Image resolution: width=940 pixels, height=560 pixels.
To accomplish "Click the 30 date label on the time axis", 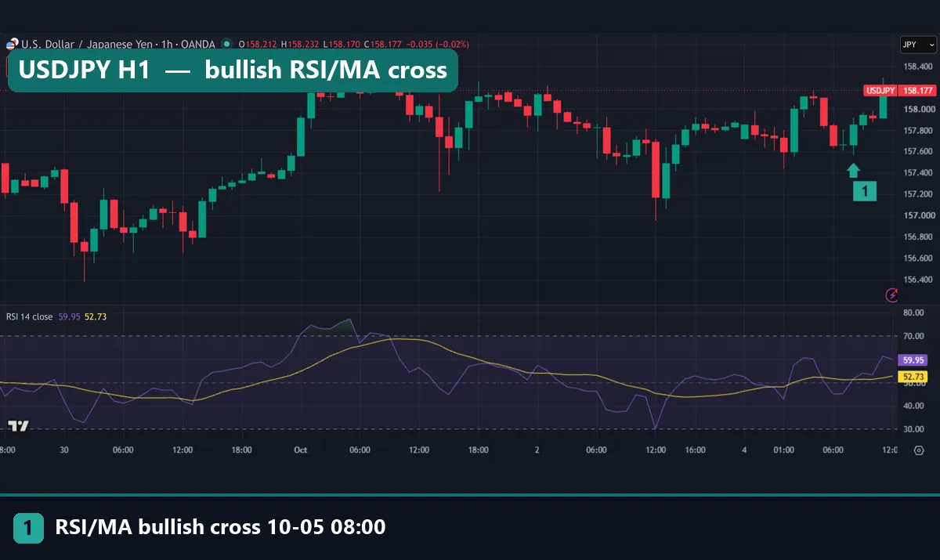I will [x=64, y=450].
